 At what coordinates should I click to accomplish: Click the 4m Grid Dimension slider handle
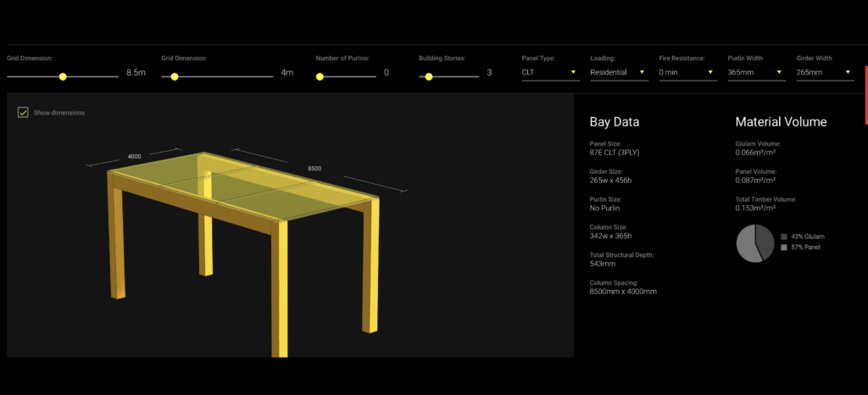[175, 77]
